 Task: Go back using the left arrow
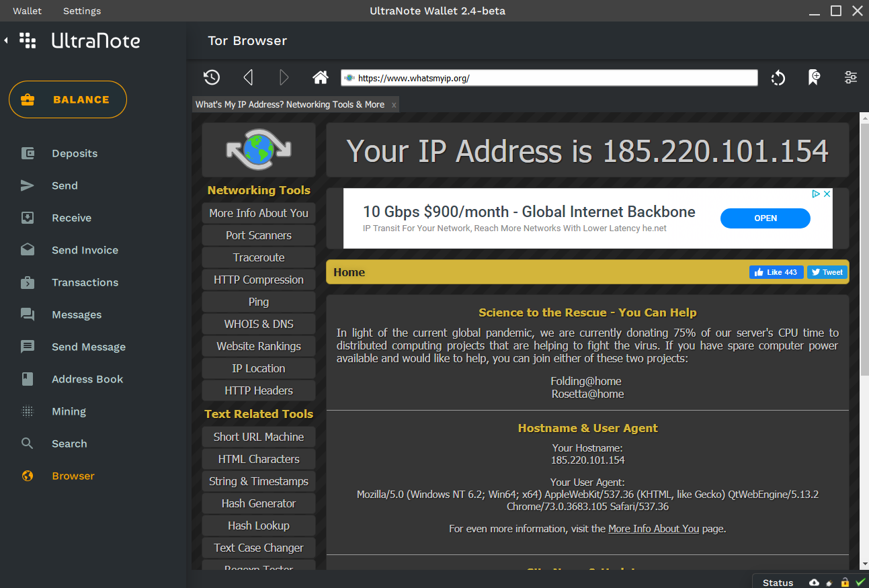point(248,77)
